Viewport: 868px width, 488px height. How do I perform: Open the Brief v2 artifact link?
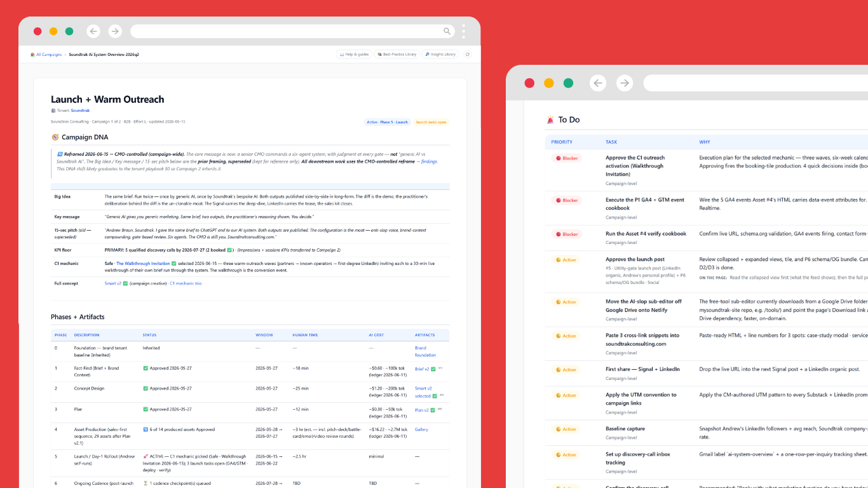[x=422, y=369]
